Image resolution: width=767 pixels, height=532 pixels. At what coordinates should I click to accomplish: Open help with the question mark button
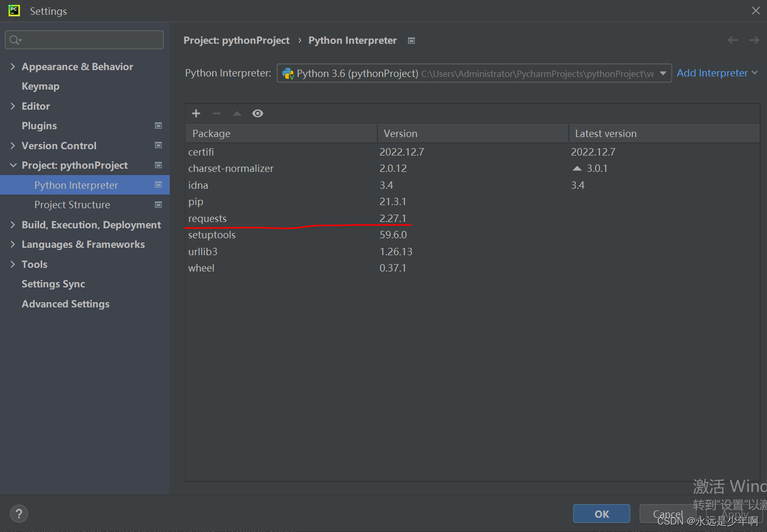coord(19,514)
